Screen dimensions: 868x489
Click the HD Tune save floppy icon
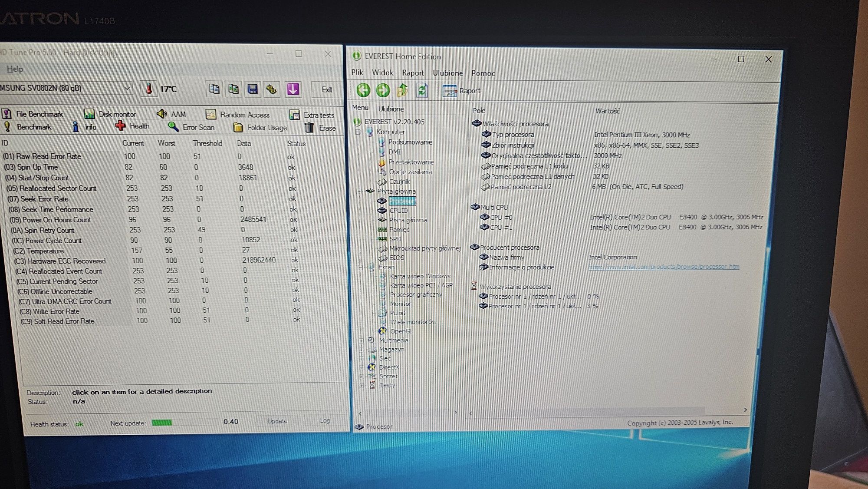[x=253, y=89]
